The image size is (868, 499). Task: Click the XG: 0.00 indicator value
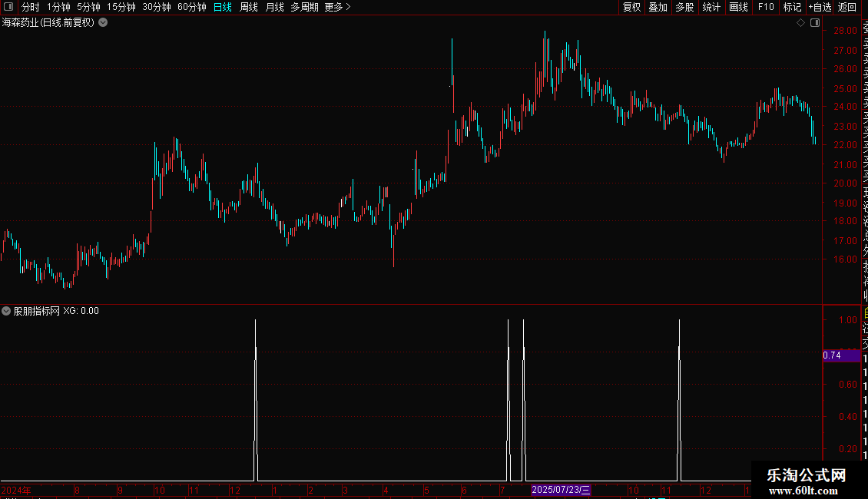[81, 311]
